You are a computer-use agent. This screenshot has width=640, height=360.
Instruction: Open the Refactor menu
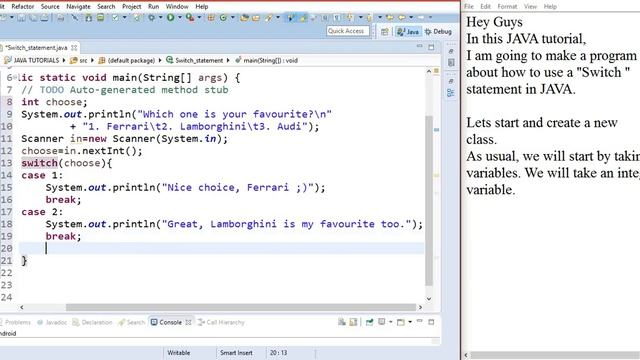(22, 7)
